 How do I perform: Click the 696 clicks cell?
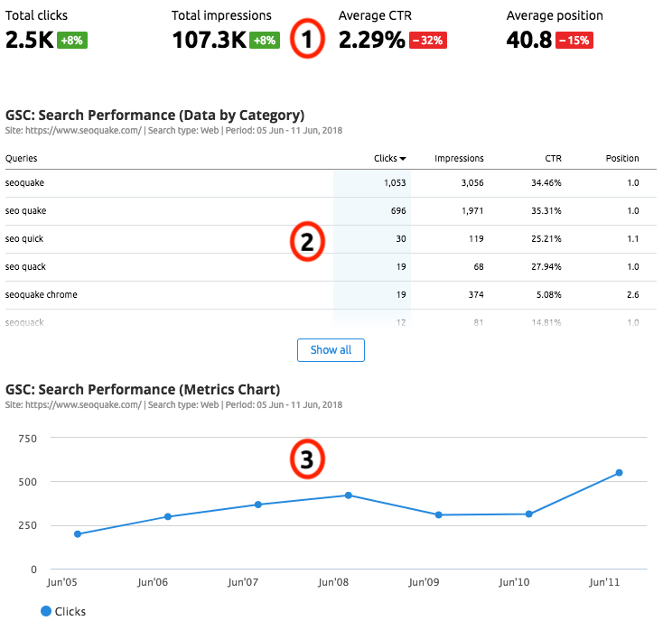(398, 210)
